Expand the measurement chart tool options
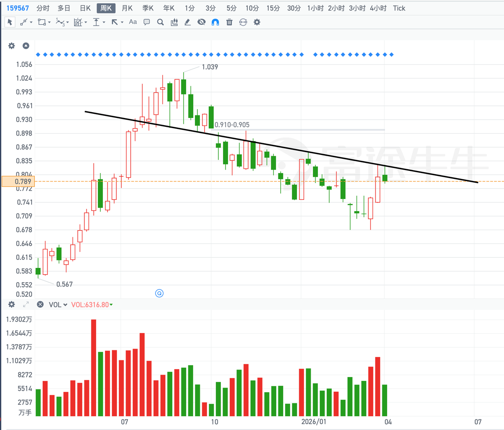Viewport: 504px width, 430px height. (86, 22)
